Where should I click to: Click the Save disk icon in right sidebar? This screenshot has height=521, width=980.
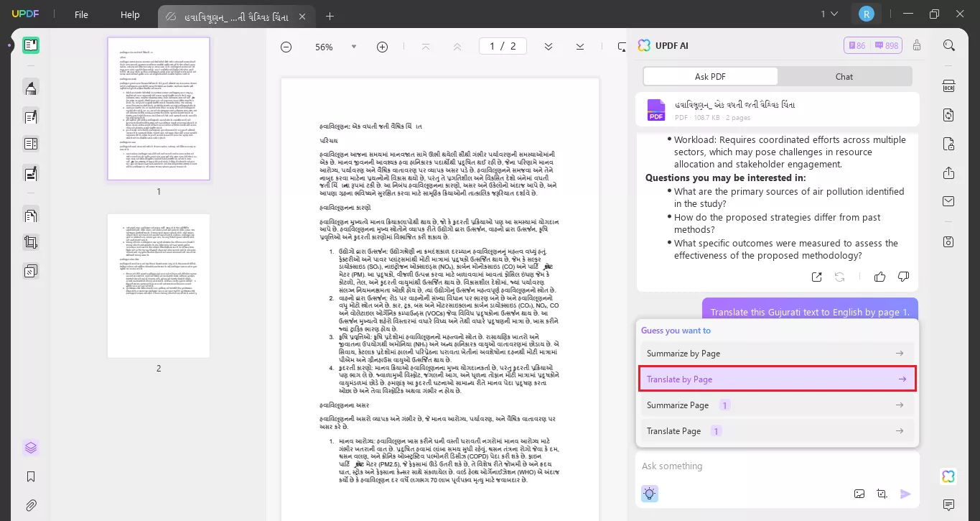point(949,241)
